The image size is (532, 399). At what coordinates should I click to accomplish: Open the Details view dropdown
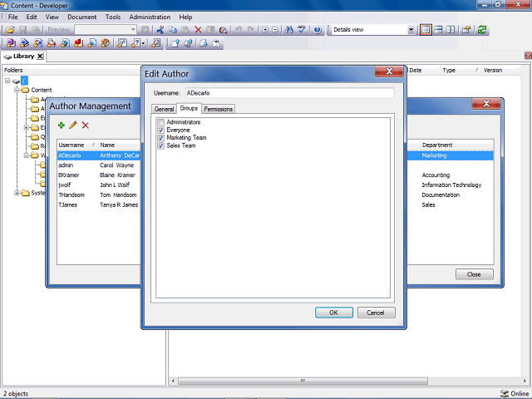pyautogui.click(x=411, y=30)
